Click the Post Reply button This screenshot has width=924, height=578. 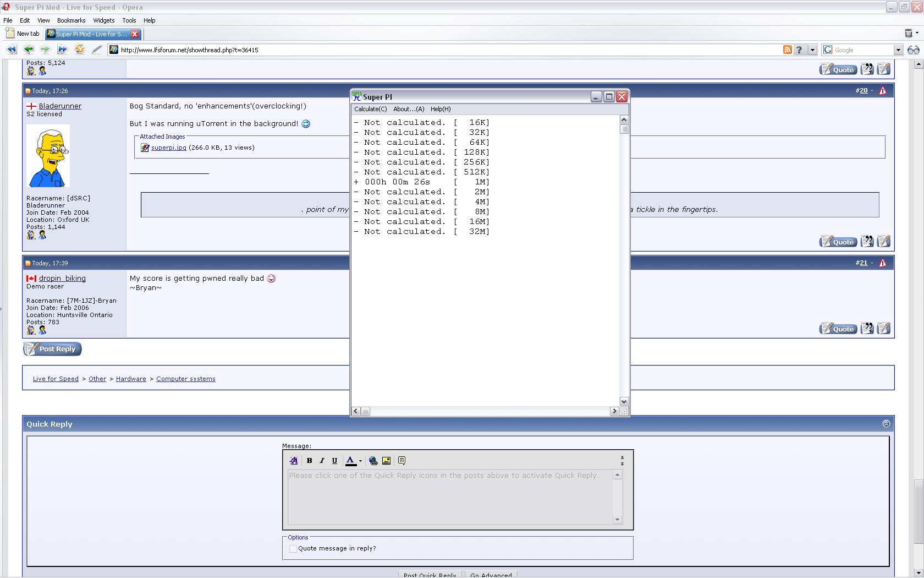click(52, 348)
